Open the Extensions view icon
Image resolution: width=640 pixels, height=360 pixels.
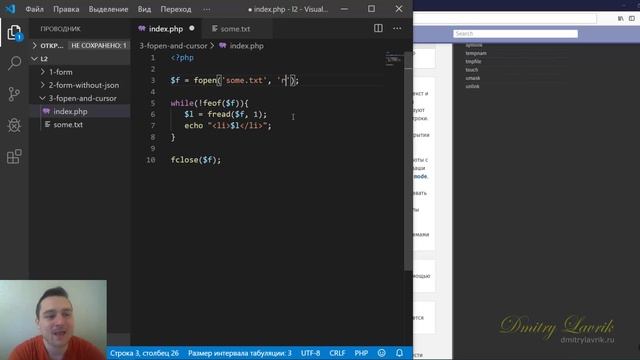coord(14,156)
